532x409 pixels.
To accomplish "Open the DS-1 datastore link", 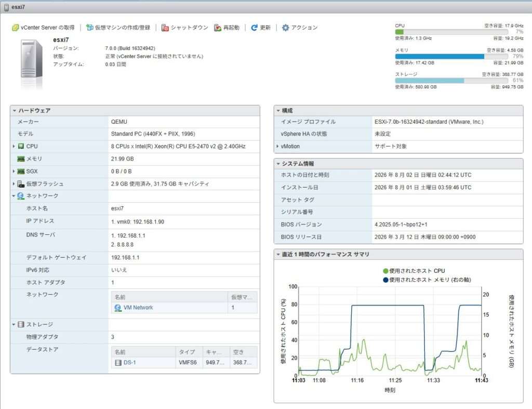I will [129, 363].
